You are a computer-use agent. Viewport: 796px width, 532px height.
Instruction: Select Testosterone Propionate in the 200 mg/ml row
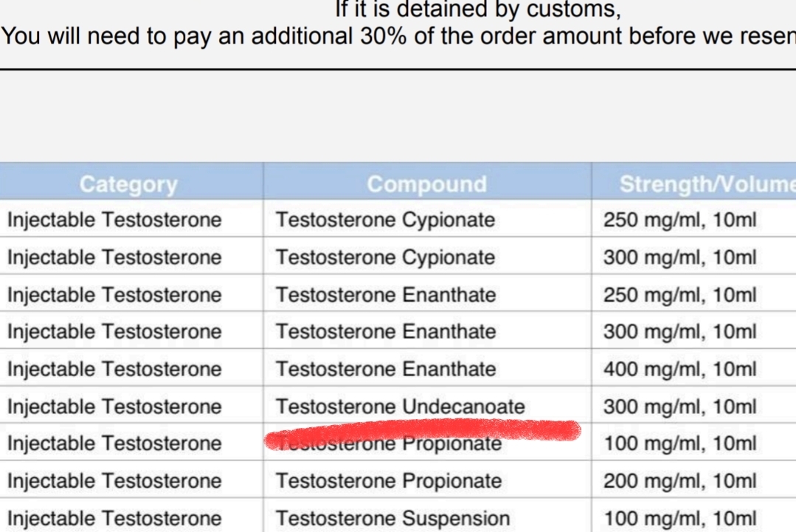[389, 481]
